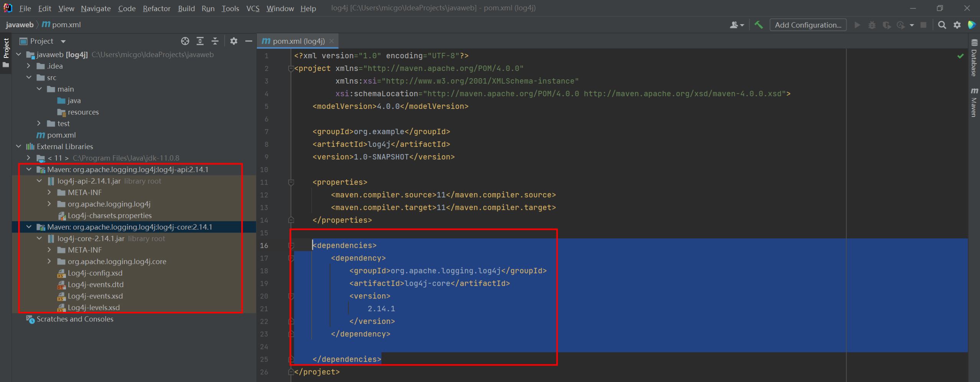Open IDE settings gear in top toolbar

click(x=957, y=25)
